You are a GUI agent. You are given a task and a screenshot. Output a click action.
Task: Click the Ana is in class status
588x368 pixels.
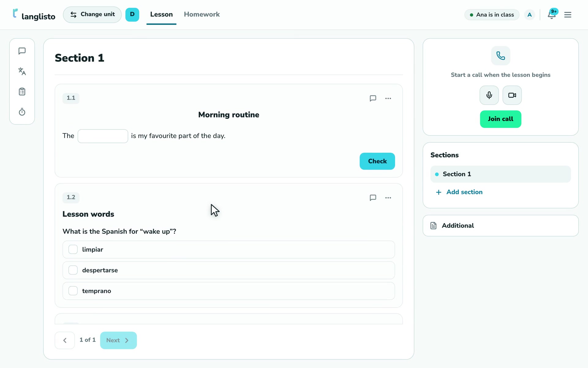point(492,15)
